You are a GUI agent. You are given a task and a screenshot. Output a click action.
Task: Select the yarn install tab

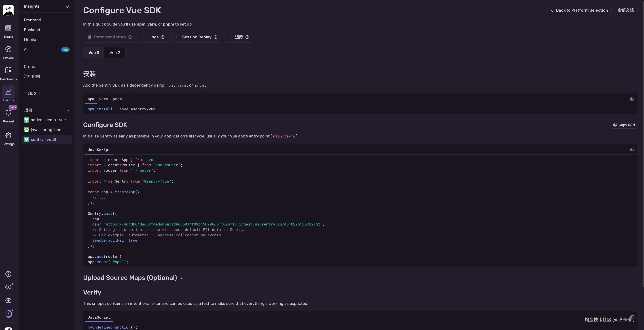pyautogui.click(x=103, y=99)
